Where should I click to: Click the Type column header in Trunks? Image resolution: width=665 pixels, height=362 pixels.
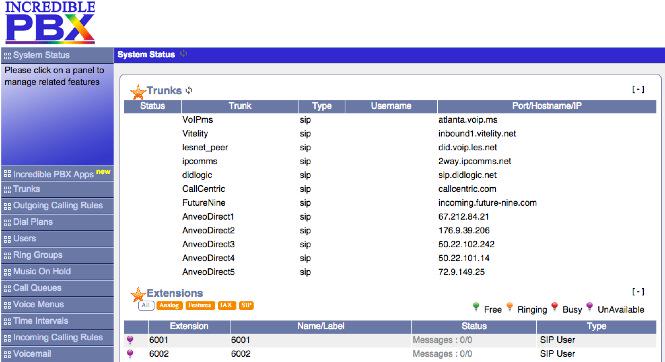(x=322, y=106)
